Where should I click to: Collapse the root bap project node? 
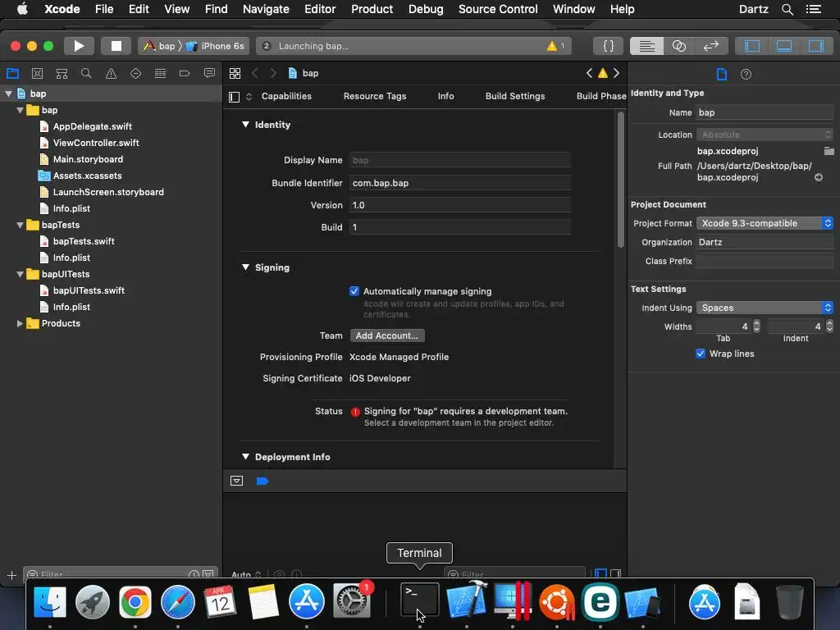(x=8, y=94)
